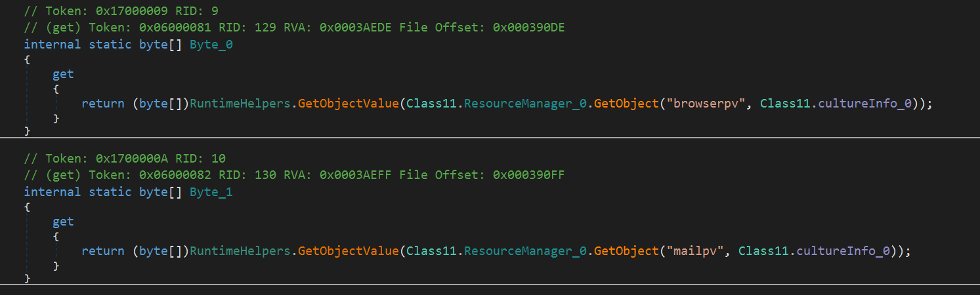Click cultureInfo_0 on the browserpv line
Viewport: 980px width, 295px height.
pyautogui.click(x=868, y=104)
